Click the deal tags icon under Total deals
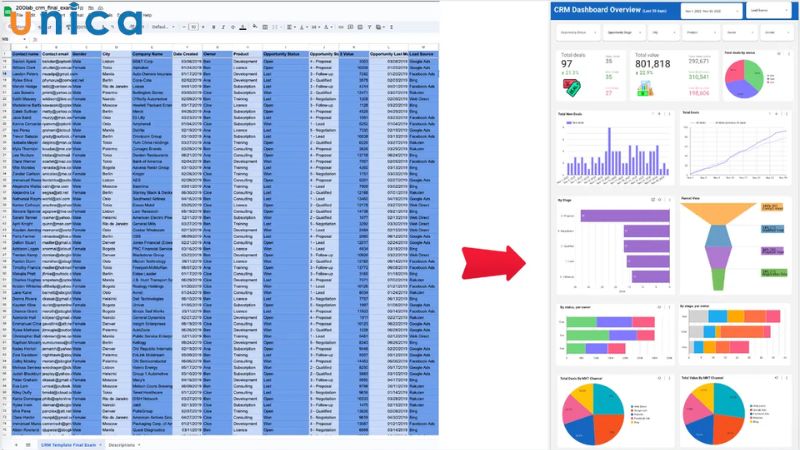 pyautogui.click(x=571, y=88)
